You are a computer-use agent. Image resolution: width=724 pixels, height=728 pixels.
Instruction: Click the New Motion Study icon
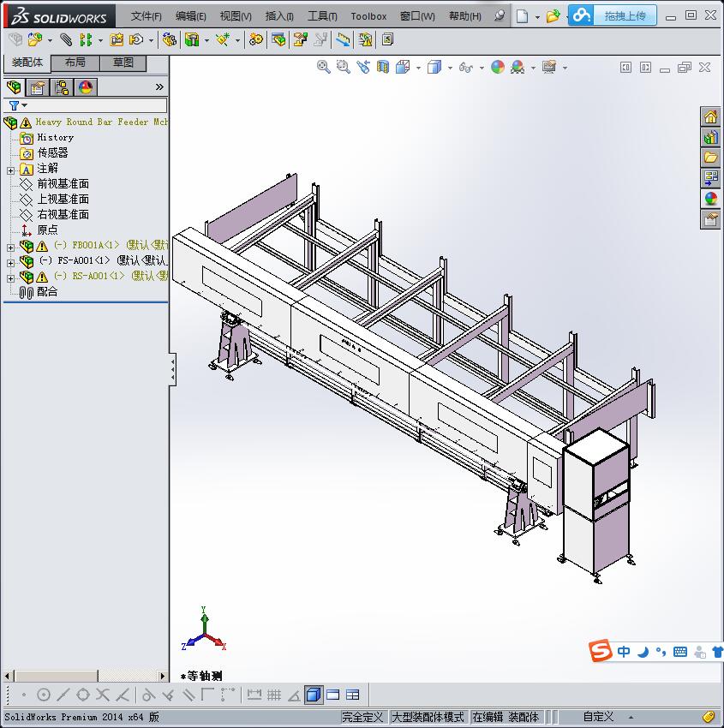click(255, 40)
